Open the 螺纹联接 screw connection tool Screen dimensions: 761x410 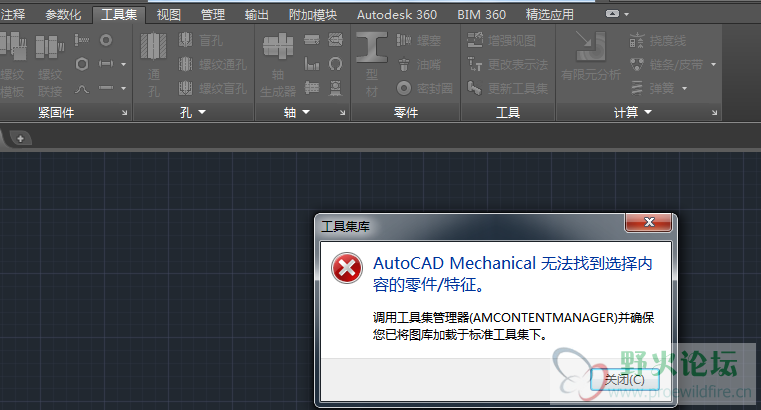50,66
